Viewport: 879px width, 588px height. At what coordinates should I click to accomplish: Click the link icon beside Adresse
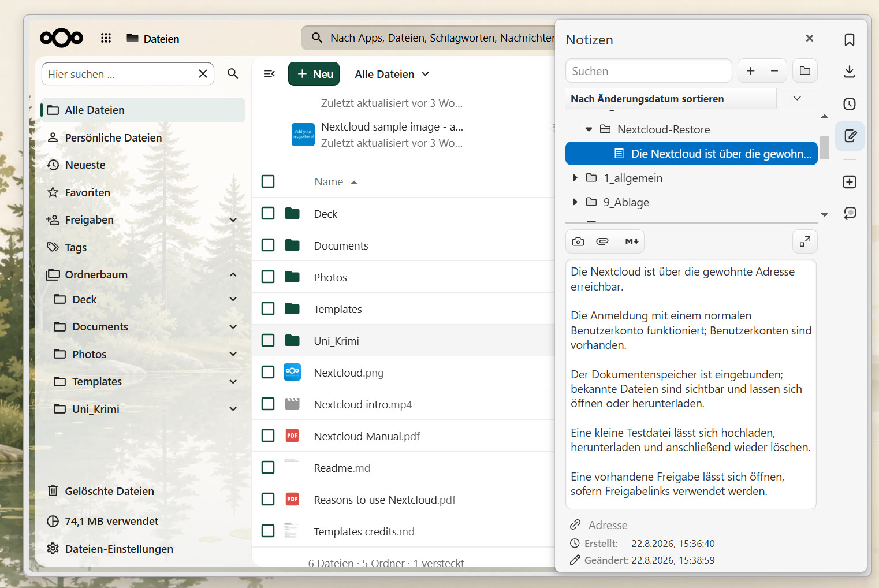point(575,524)
